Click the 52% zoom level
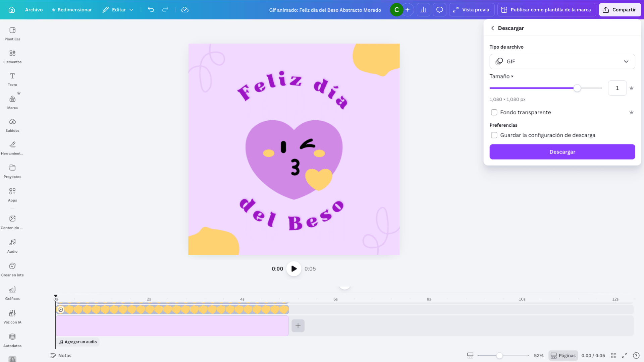 point(539,356)
